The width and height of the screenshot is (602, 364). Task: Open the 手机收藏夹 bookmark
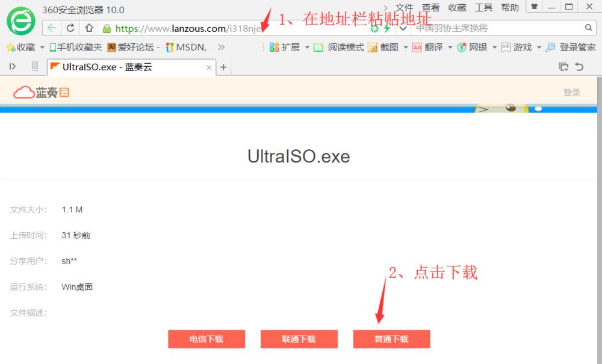tap(76, 47)
